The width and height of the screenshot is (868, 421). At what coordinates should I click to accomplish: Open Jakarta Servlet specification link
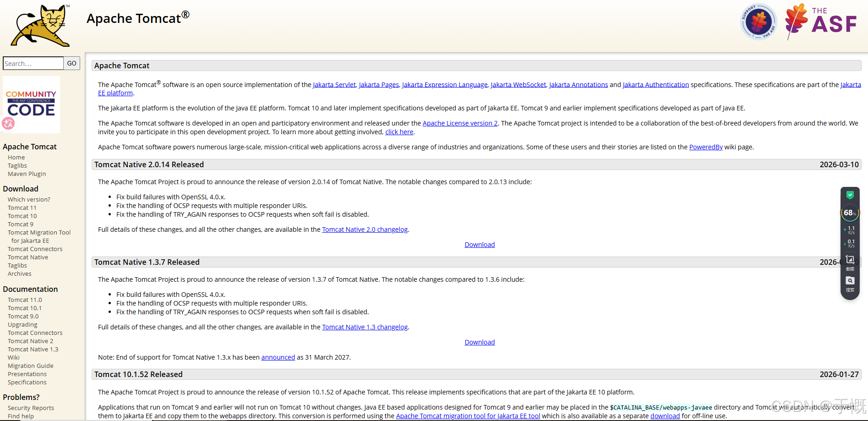pos(334,85)
